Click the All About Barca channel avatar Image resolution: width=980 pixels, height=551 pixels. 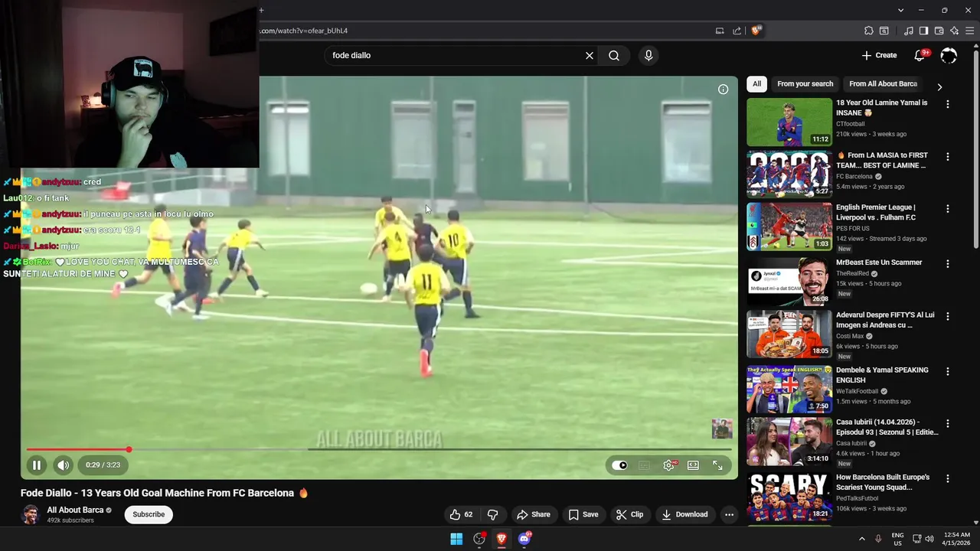point(31,514)
